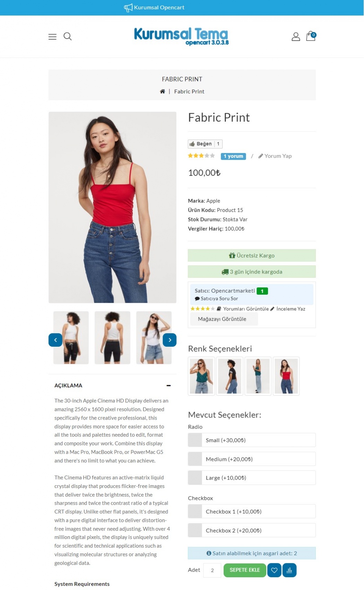The image size is (364, 590).
Task: Click the SEPETE EKLE button
Action: pos(245,570)
